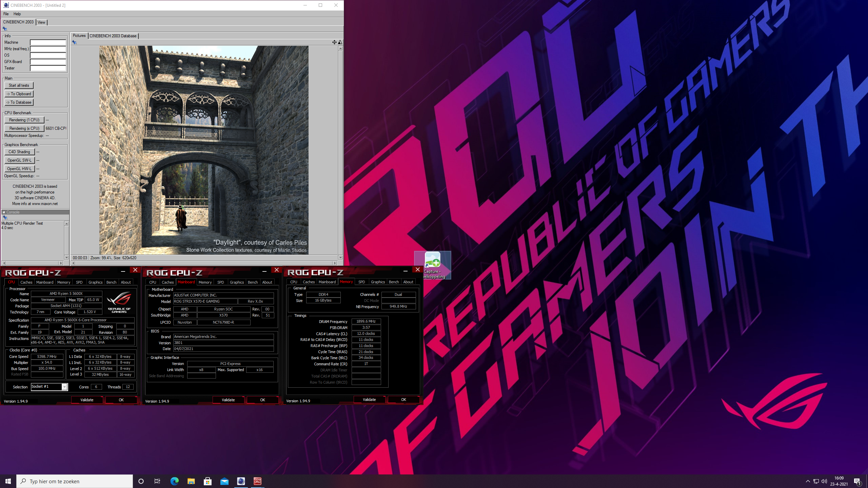Viewport: 868px width, 488px height.
Task: Open SPD tab in Mainboard CPU-Z window
Action: pyautogui.click(x=220, y=282)
